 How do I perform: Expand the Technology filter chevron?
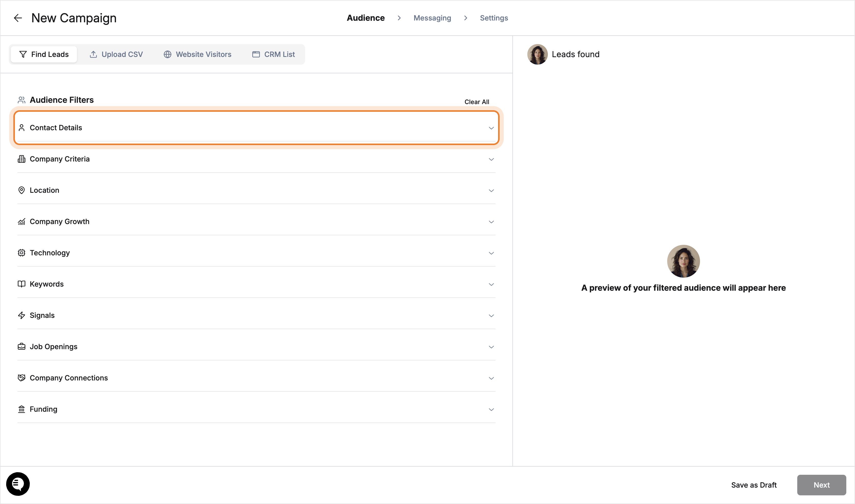point(491,253)
